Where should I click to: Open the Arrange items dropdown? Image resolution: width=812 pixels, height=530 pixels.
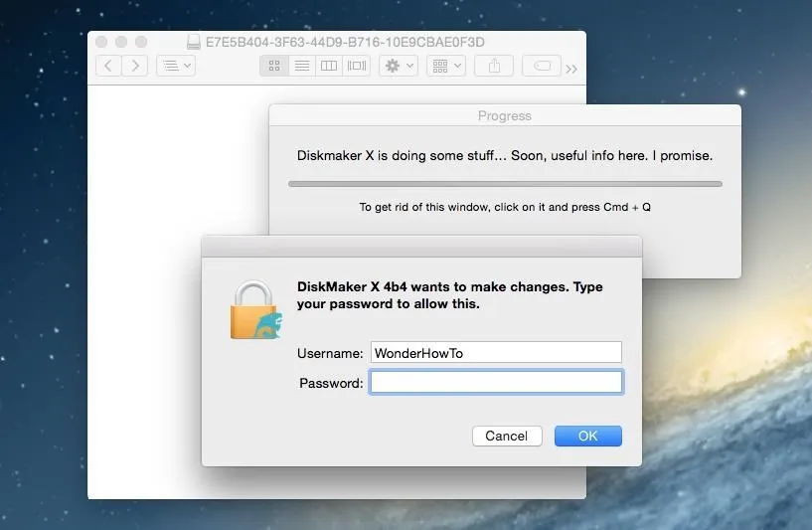click(x=445, y=66)
